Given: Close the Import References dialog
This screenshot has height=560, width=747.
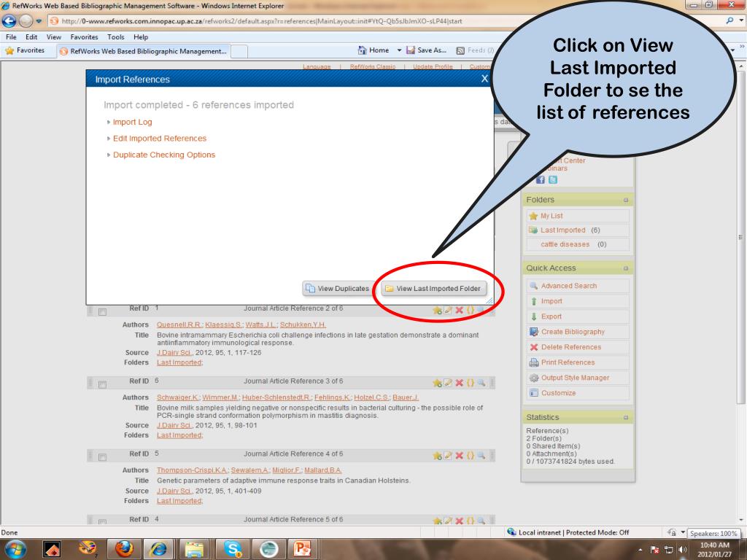Looking at the screenshot, I should click(x=484, y=79).
